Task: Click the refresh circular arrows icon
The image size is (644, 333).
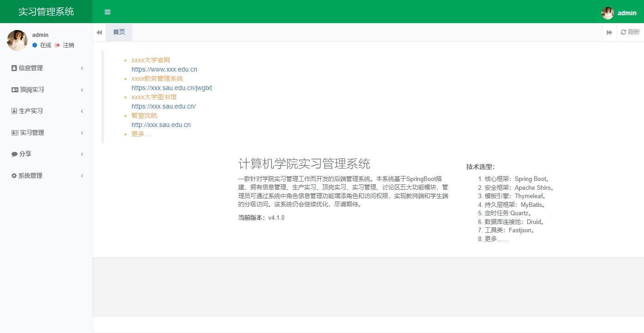Action: [x=623, y=32]
